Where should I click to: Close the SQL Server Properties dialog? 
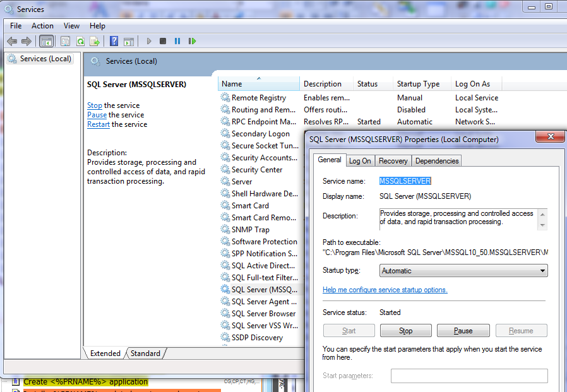click(x=551, y=137)
